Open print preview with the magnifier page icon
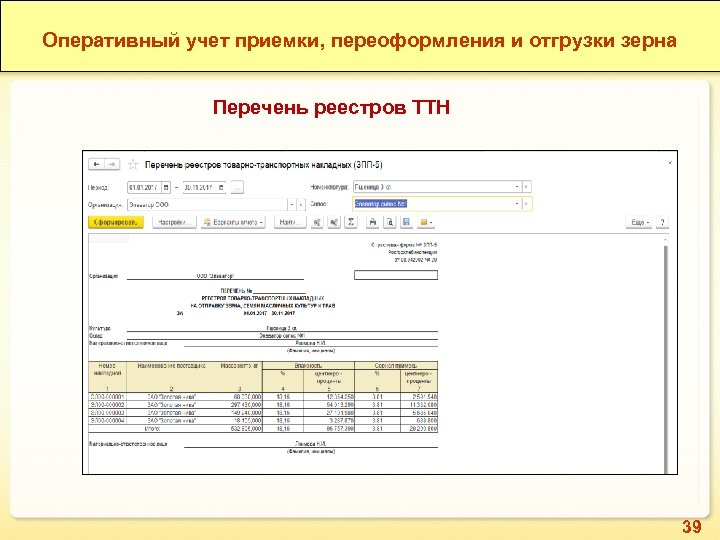720x540 pixels. (x=390, y=222)
